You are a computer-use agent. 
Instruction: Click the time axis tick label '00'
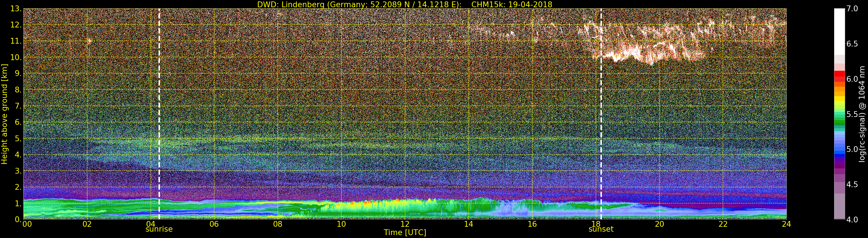pyautogui.click(x=27, y=224)
